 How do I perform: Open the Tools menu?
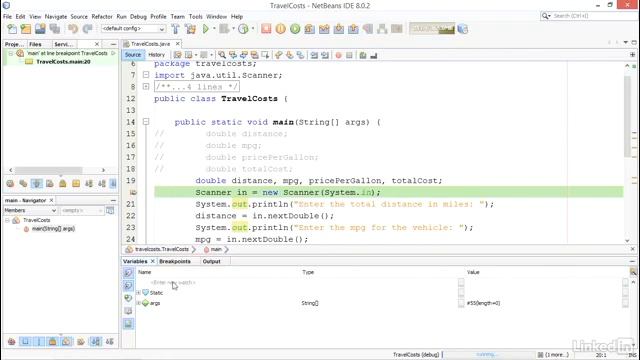(x=196, y=17)
